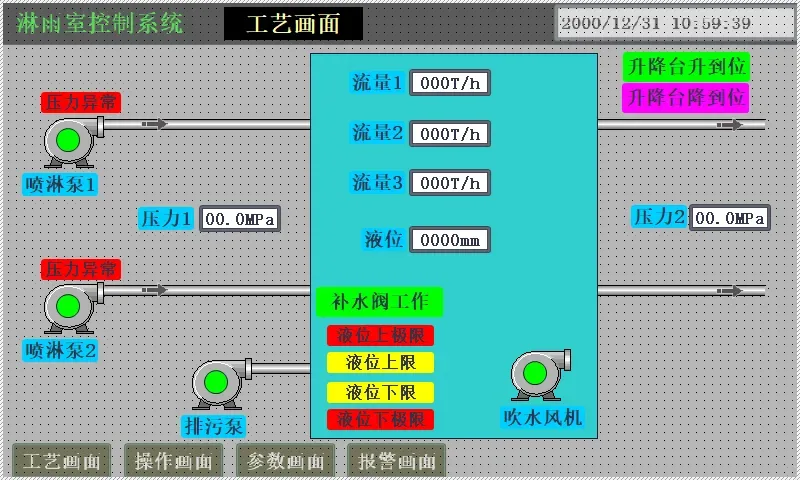Image resolution: width=800 pixels, height=480 pixels.
Task: Click the 工艺画面 title header
Action: point(293,23)
